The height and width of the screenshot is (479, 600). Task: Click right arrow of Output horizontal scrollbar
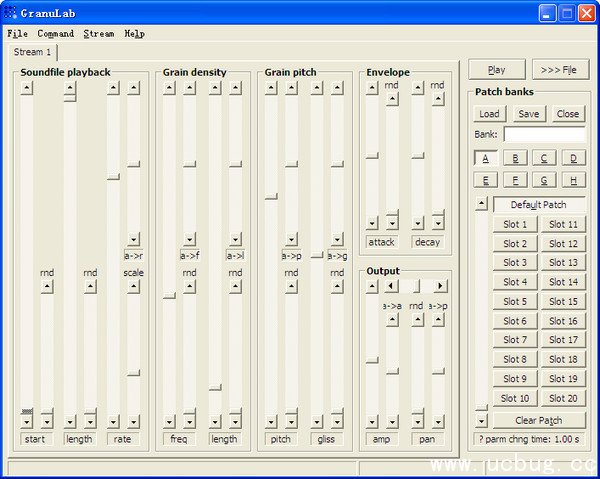[x=440, y=286]
